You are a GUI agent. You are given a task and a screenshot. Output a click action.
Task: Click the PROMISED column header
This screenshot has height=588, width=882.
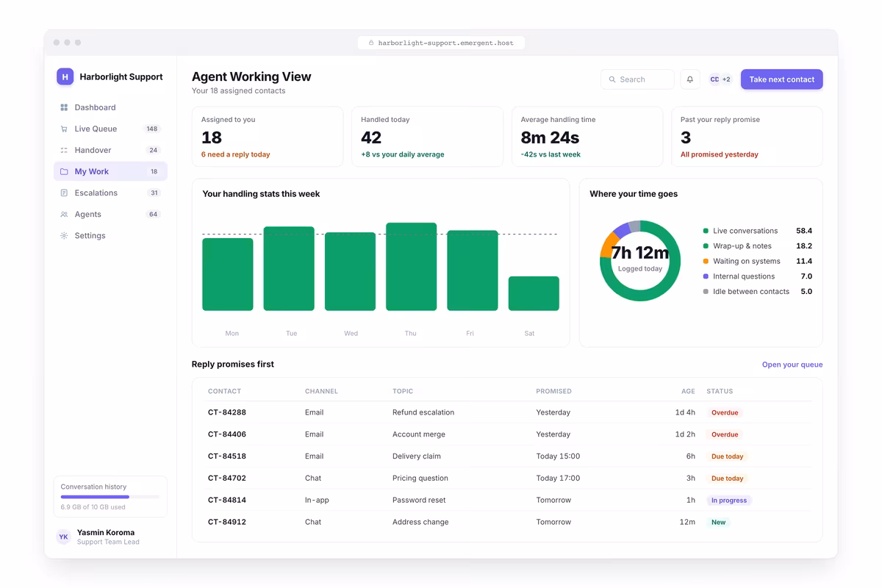coord(553,391)
